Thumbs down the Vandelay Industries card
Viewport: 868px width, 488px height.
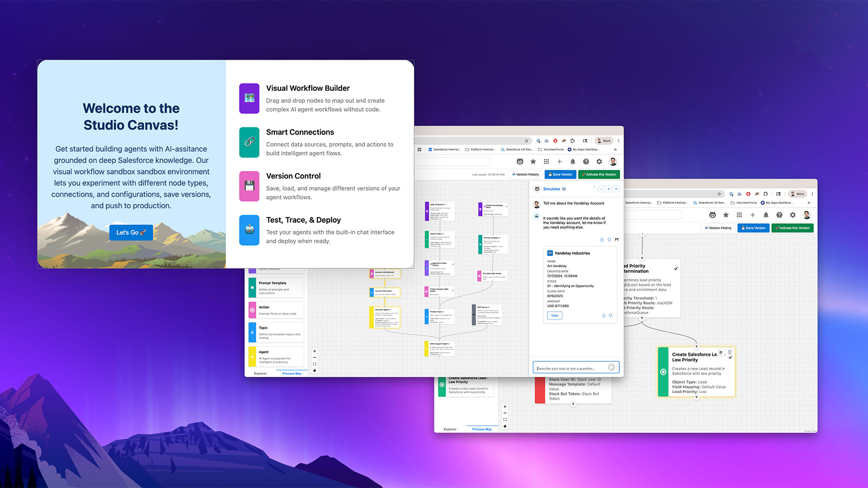[x=610, y=315]
